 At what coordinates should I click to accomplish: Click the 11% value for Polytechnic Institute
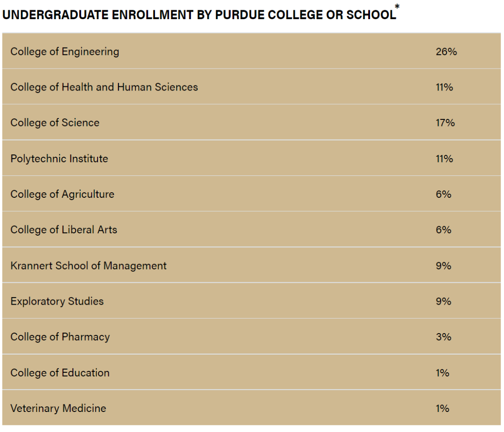click(x=444, y=159)
